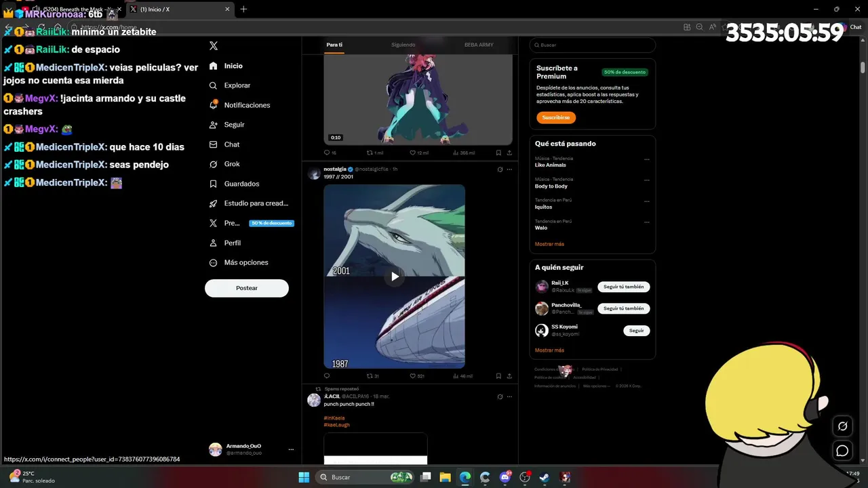The image size is (868, 488).
Task: Follow SS Koyomi
Action: [637, 331]
